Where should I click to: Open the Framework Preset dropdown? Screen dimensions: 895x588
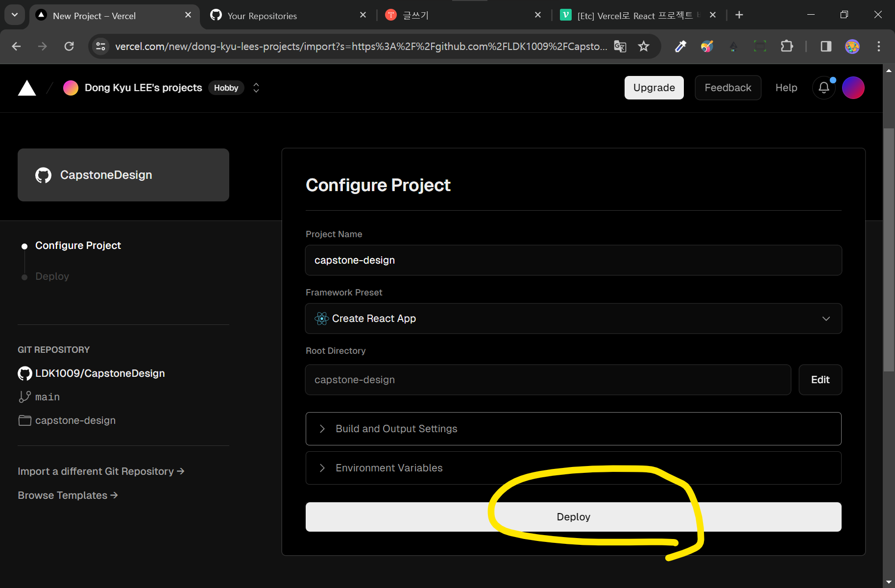click(x=574, y=318)
